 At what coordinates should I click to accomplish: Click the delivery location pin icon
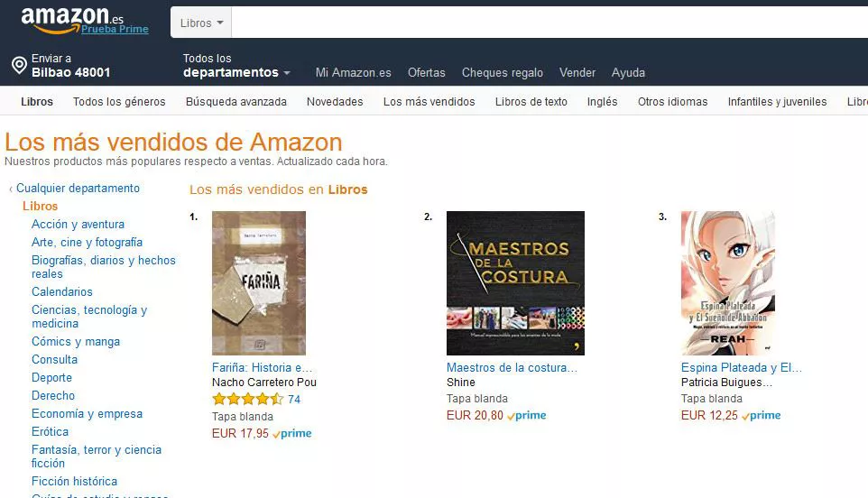click(19, 65)
